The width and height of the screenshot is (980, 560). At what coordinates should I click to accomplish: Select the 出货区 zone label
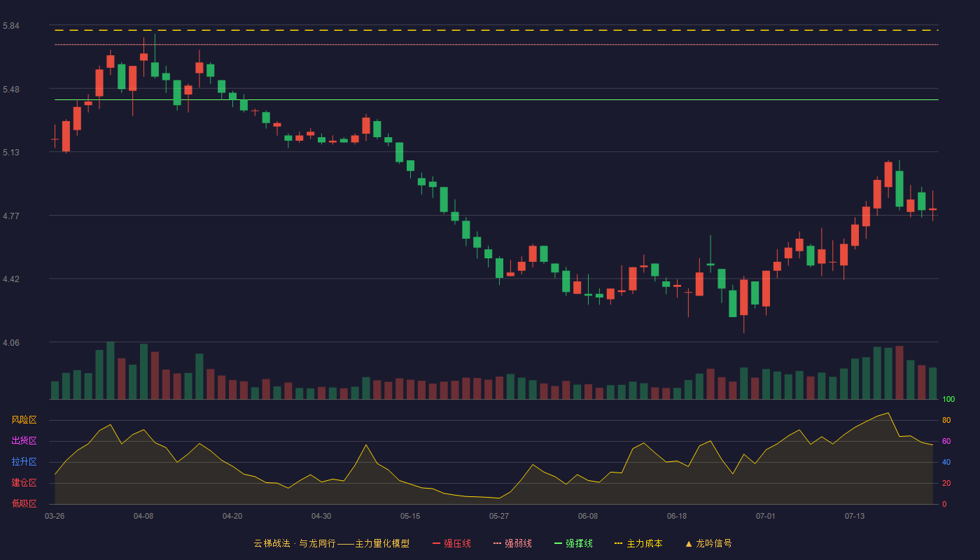tap(24, 441)
